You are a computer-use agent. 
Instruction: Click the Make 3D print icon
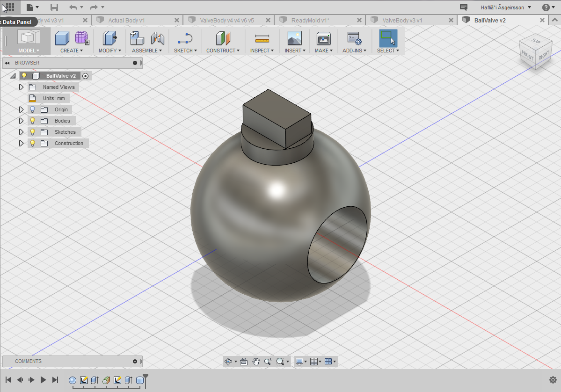tap(323, 38)
